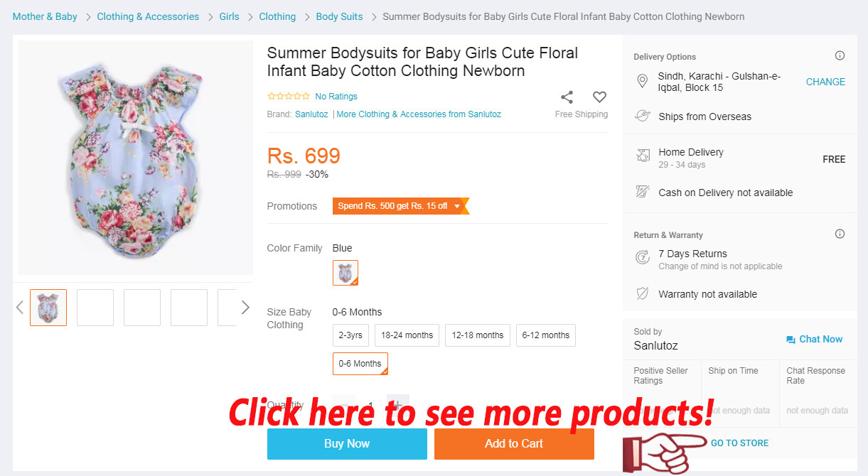The height and width of the screenshot is (476, 868).
Task: Open Delivery Options info icon
Action: coord(840,56)
